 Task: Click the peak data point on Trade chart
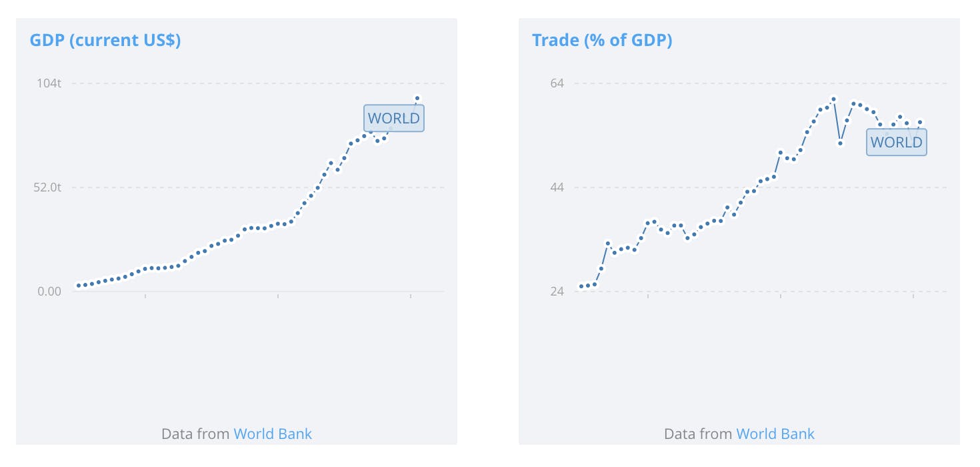tap(833, 99)
